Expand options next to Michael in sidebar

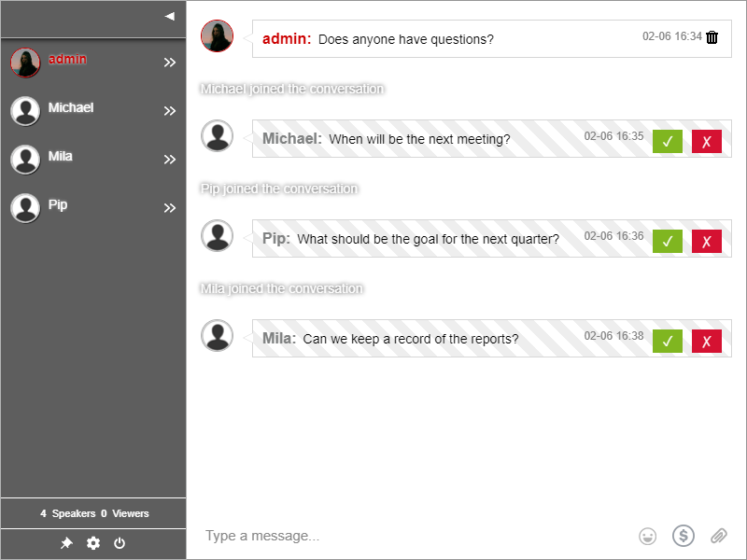(169, 111)
